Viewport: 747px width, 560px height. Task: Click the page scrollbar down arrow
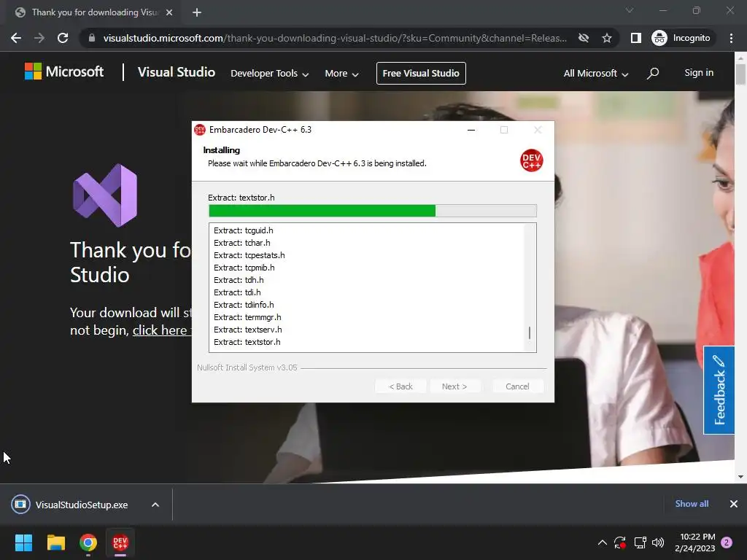(x=740, y=476)
